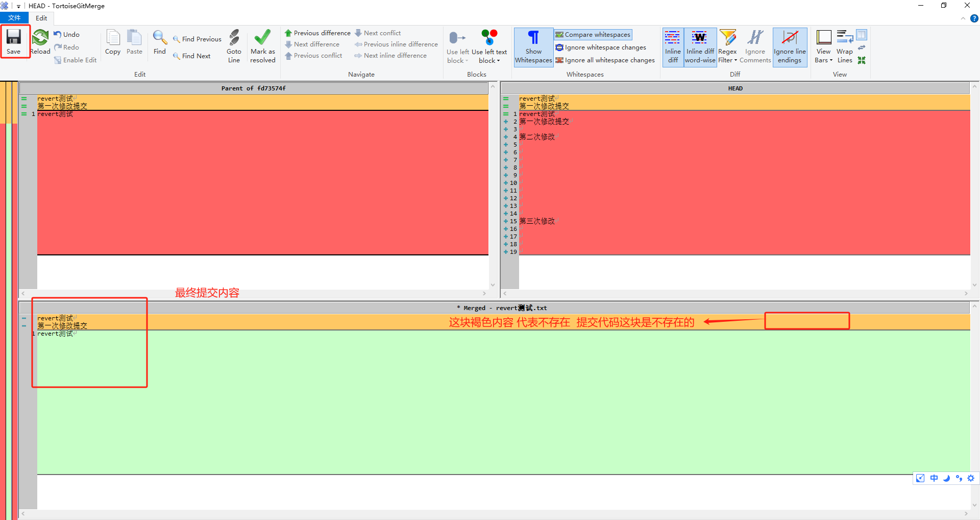
Task: Click the green collapse arrows icon
Action: 862,60
